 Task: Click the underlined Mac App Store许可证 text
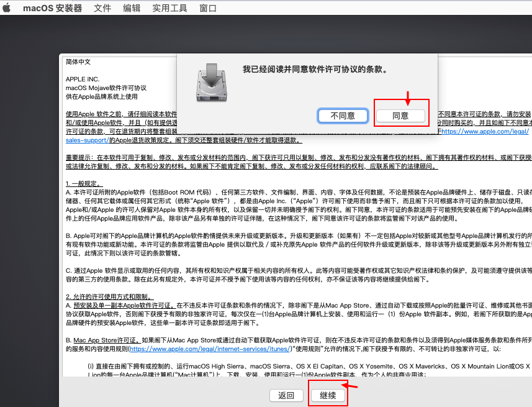107,340
